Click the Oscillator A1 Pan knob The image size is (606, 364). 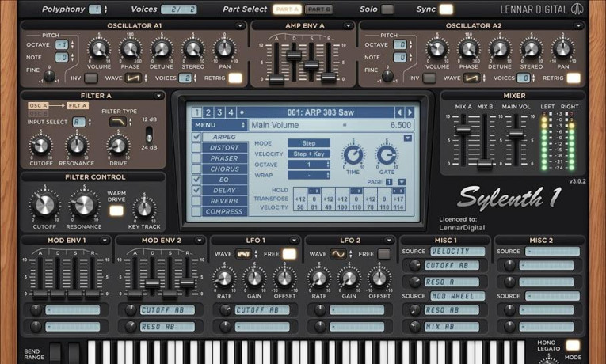(224, 49)
